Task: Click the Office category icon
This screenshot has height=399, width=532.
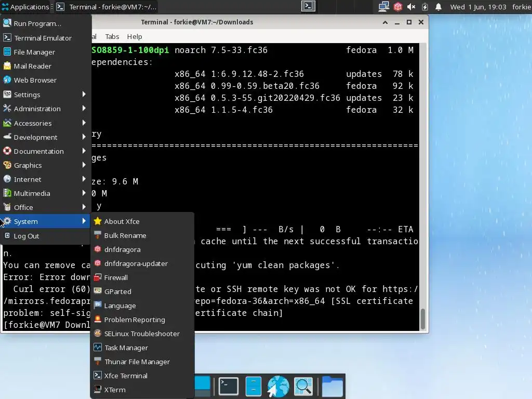Action: (7, 207)
